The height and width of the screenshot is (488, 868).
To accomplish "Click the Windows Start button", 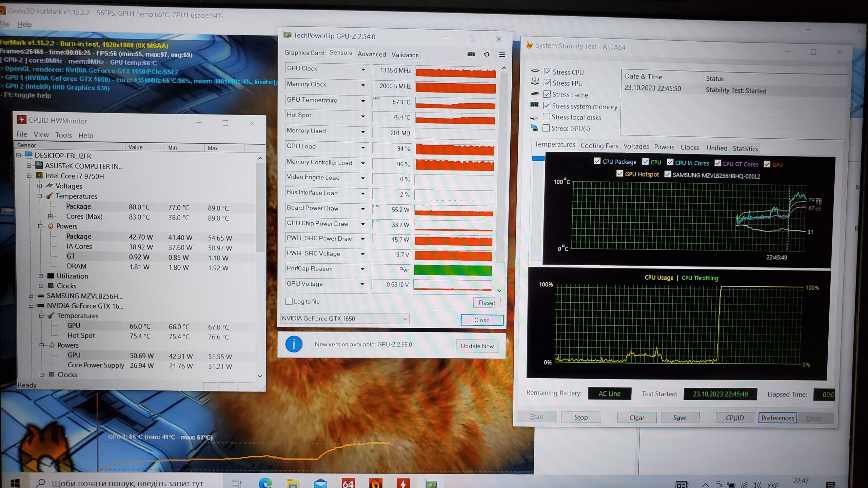I will point(15,483).
